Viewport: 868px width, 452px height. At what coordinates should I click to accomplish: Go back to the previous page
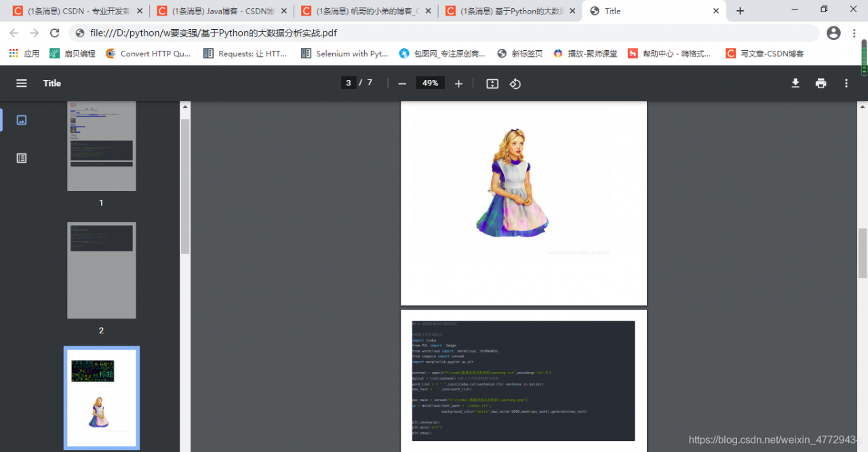point(14,33)
